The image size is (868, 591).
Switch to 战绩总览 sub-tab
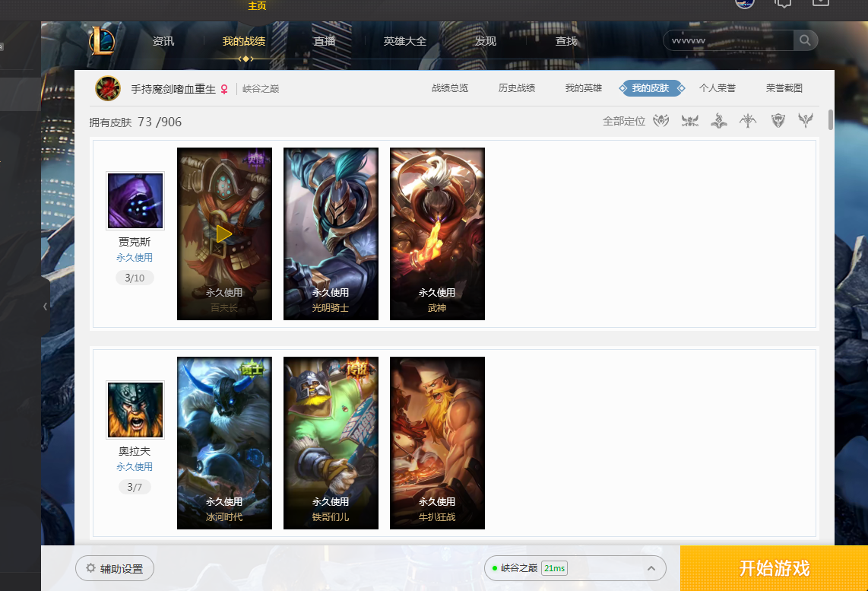(450, 88)
